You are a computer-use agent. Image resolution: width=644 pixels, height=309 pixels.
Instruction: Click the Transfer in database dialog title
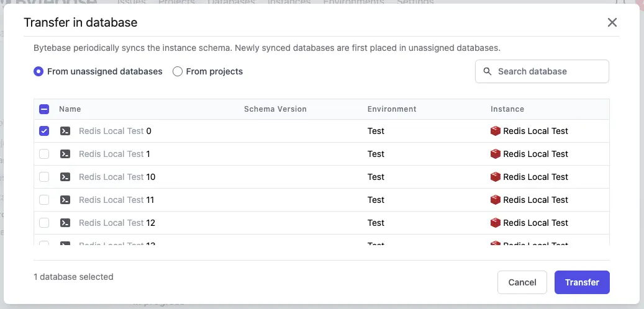click(x=81, y=22)
